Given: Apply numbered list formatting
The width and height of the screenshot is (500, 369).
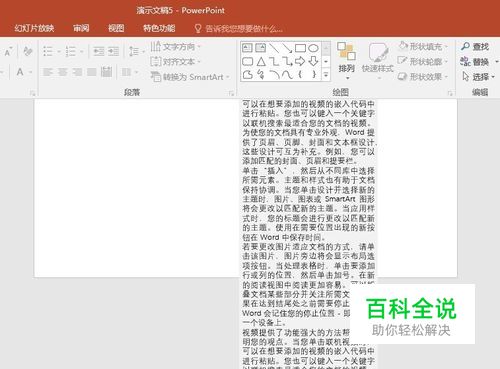Looking at the screenshot, I should coord(71,52).
